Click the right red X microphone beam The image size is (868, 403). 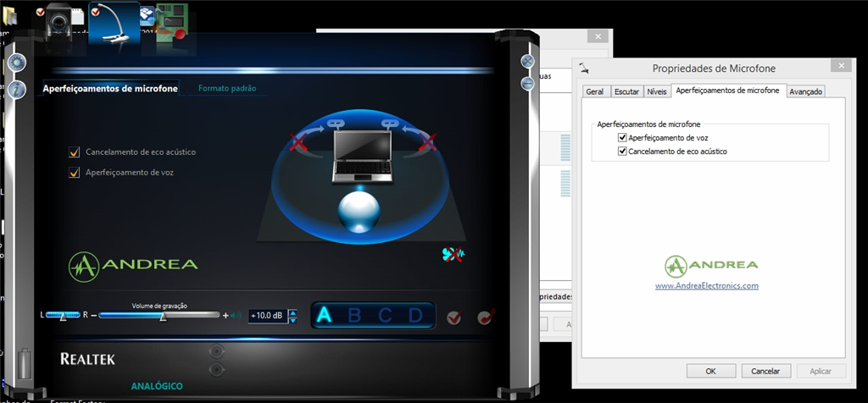click(427, 142)
